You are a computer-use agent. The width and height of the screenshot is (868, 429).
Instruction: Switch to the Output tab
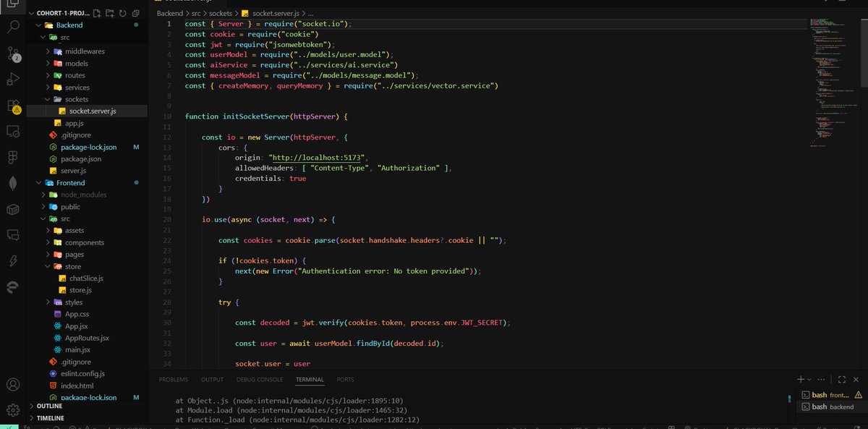pyautogui.click(x=212, y=379)
